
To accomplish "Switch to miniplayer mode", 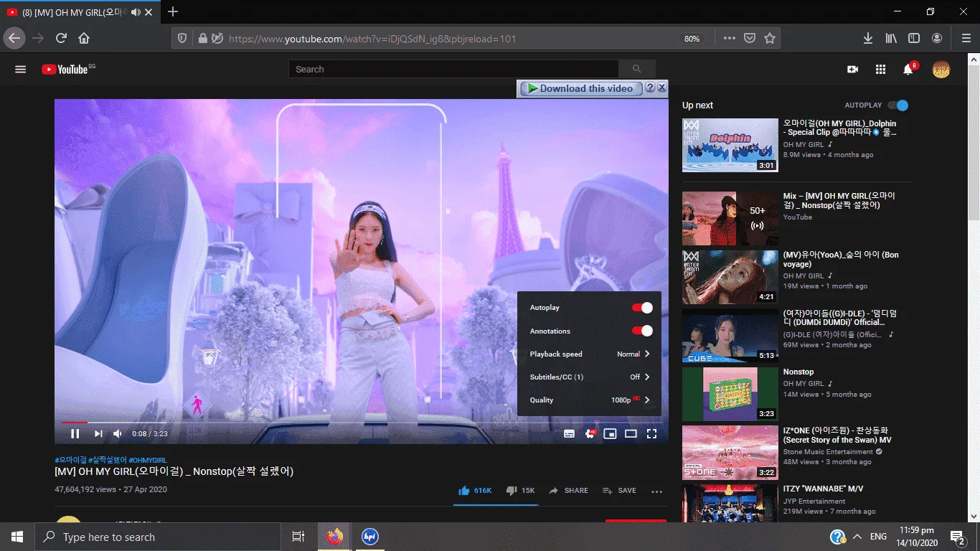I will tap(611, 433).
